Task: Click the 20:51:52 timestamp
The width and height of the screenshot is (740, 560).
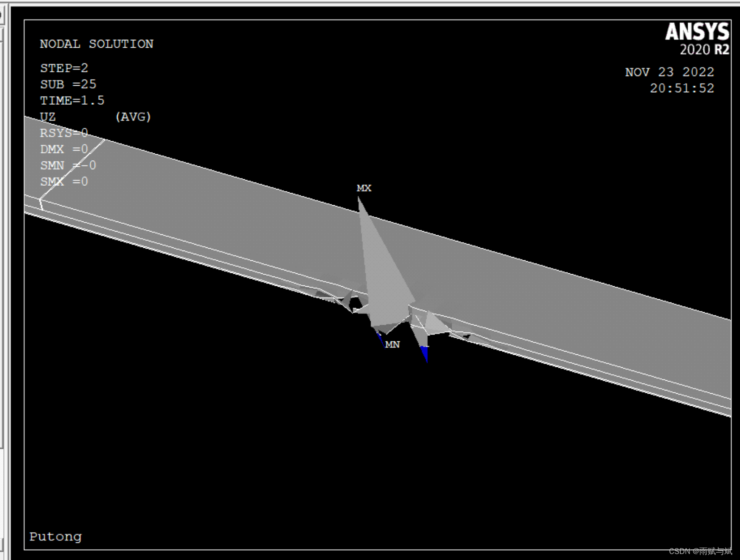Action: [682, 88]
